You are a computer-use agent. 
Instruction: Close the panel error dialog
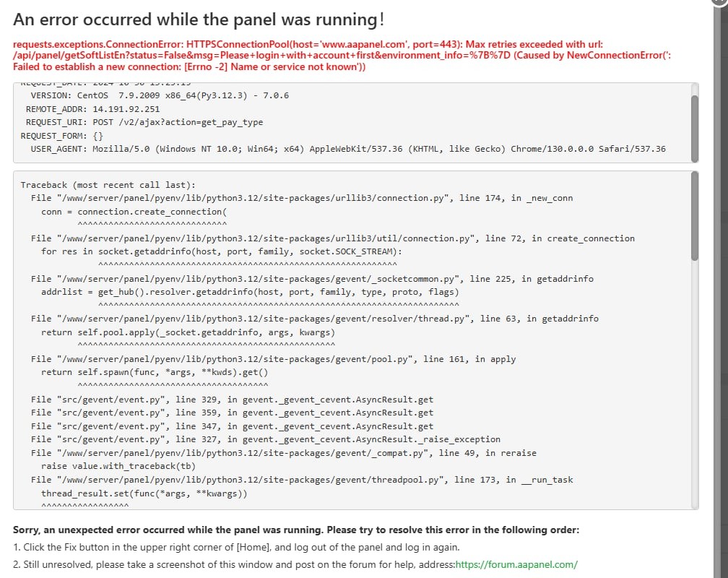click(x=719, y=2)
